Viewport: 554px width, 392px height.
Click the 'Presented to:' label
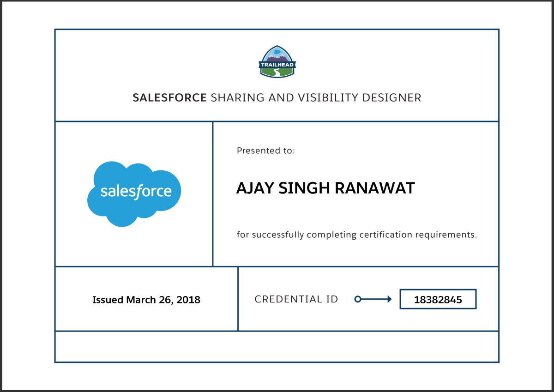pyautogui.click(x=265, y=151)
